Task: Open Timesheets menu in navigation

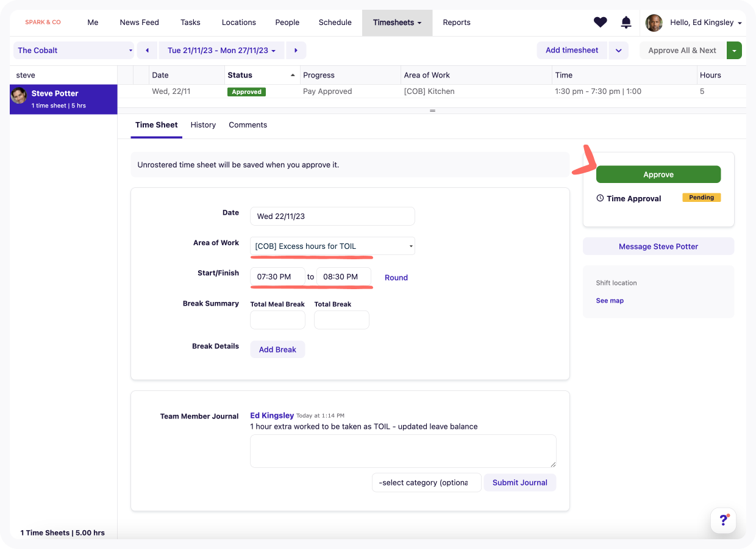Action: pos(398,23)
